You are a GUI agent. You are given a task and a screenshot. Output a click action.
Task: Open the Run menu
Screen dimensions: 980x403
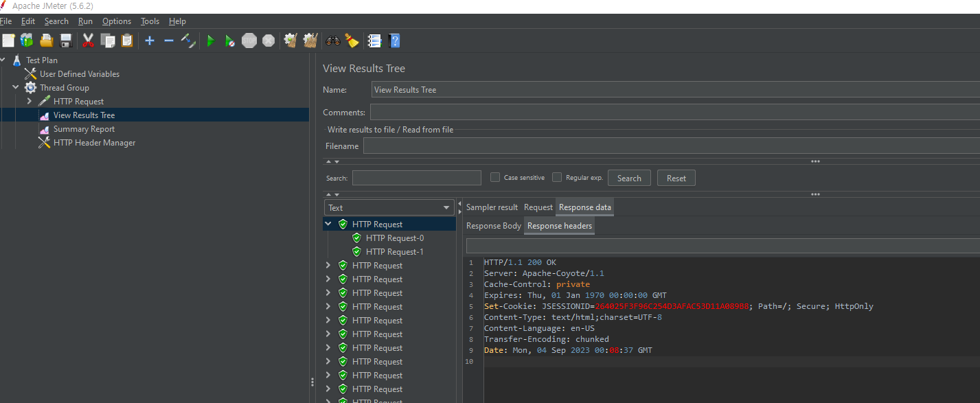coord(85,21)
